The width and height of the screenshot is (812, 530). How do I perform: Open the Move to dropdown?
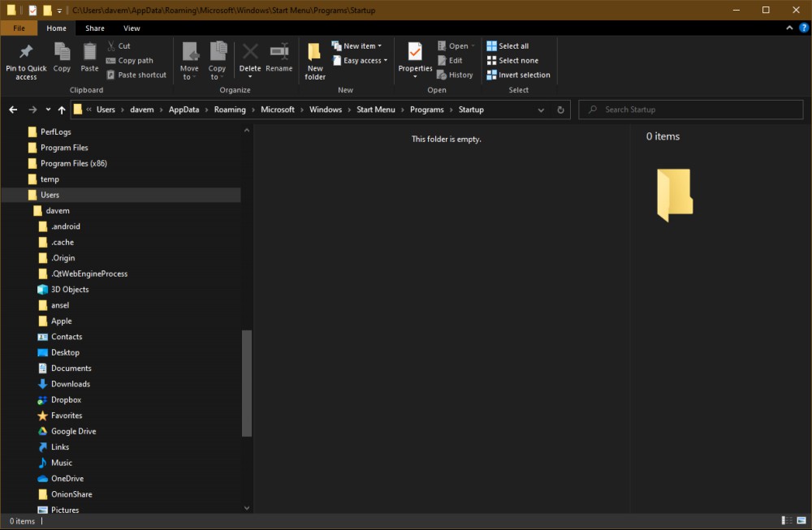[189, 61]
